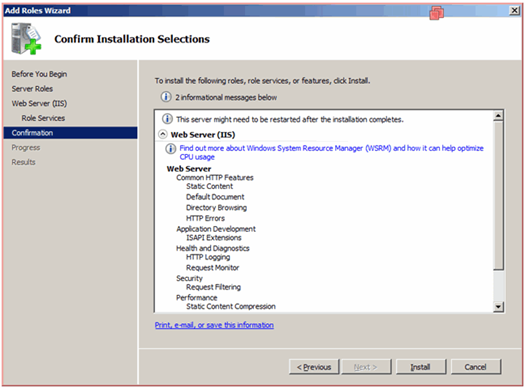Select the Confirmation step
Image resolution: width=525 pixels, height=389 pixels.
pos(70,133)
